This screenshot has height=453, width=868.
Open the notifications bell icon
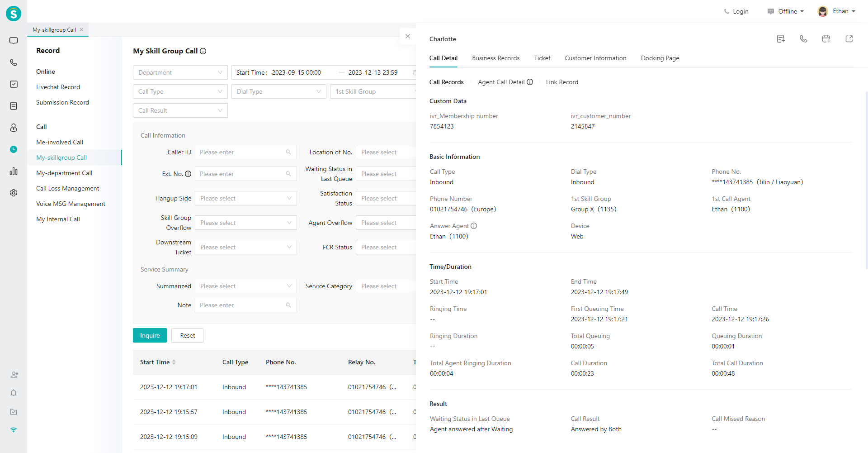14,393
